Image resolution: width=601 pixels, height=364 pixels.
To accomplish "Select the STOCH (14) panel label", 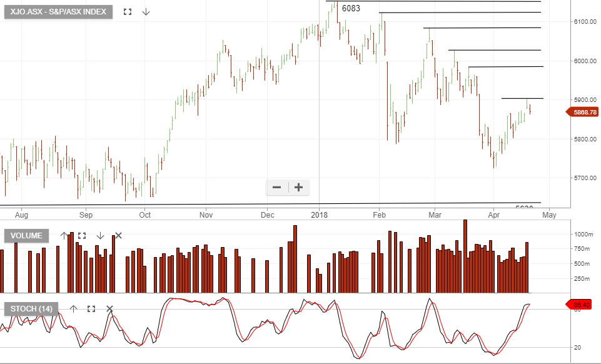I will coord(30,308).
